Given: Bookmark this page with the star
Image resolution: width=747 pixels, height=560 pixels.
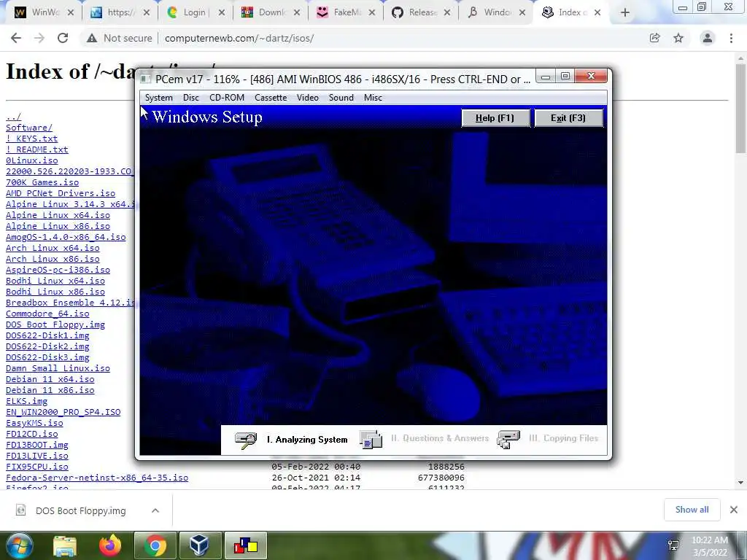Looking at the screenshot, I should click(x=678, y=38).
